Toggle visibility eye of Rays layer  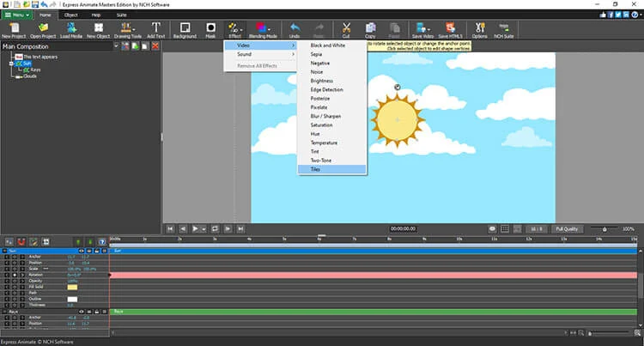[82, 311]
